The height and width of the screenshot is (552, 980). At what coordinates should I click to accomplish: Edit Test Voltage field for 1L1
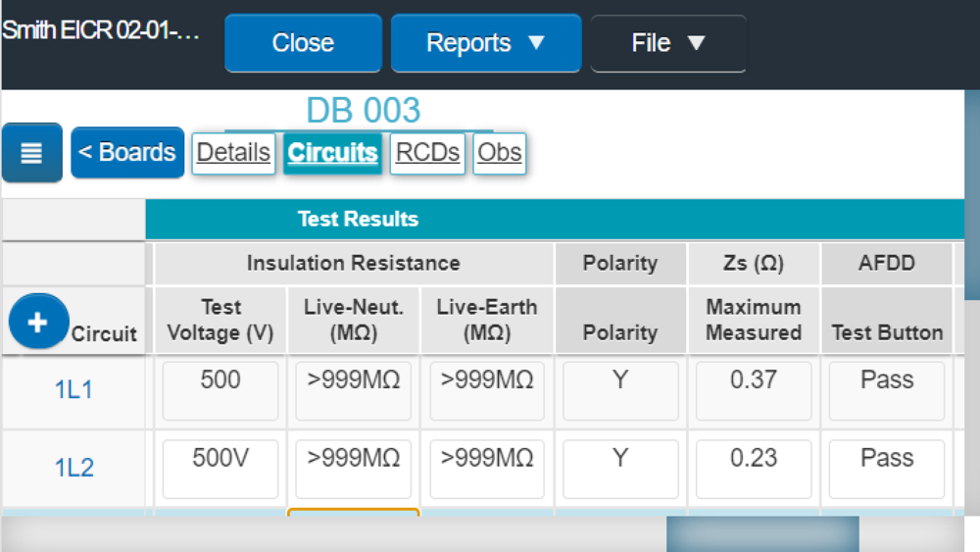tap(220, 390)
